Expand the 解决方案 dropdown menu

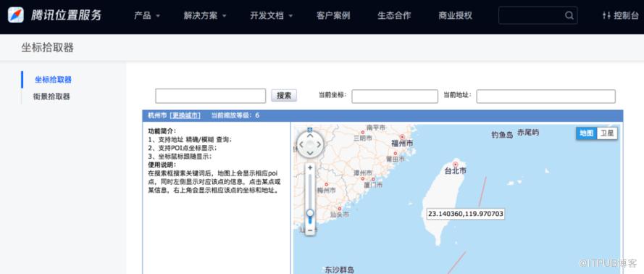coord(205,16)
